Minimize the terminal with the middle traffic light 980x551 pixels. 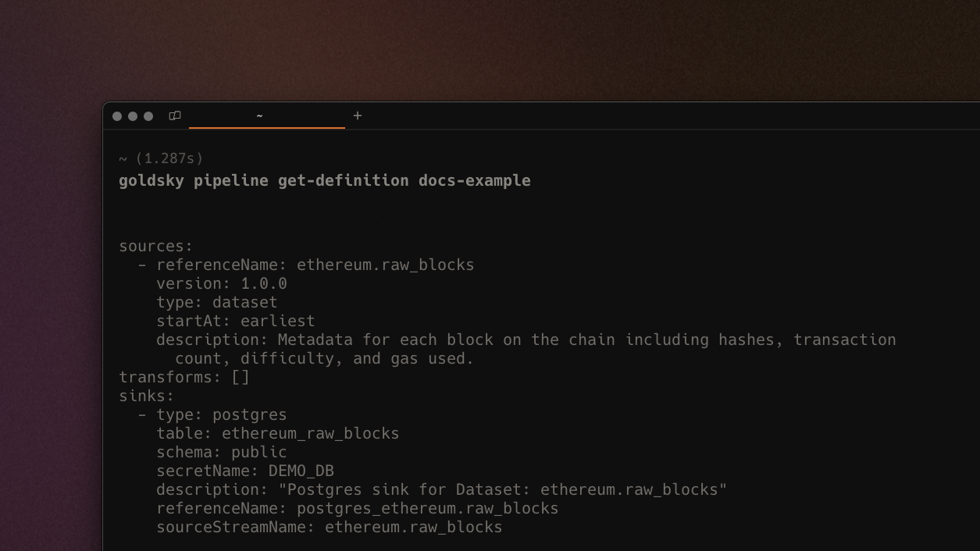pyautogui.click(x=133, y=116)
